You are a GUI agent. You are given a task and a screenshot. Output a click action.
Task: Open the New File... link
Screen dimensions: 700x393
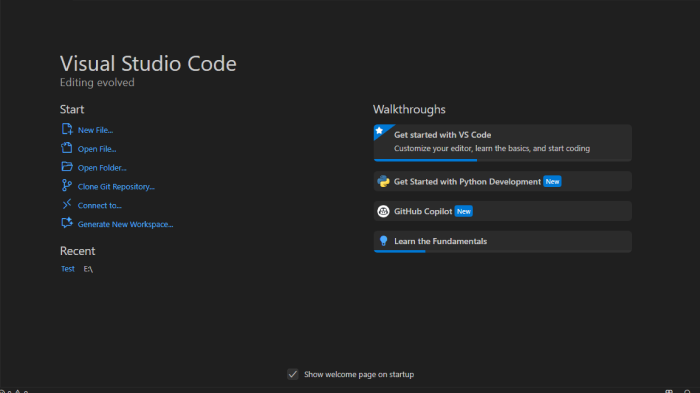click(x=96, y=130)
